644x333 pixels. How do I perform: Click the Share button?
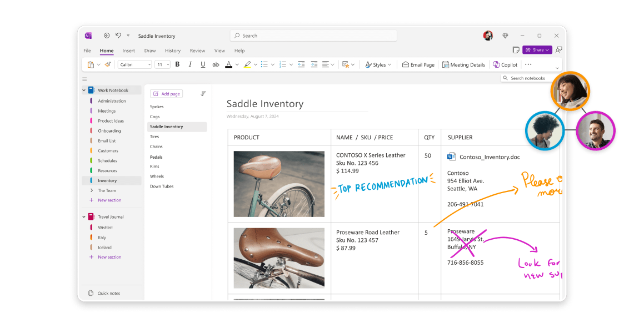(x=537, y=49)
